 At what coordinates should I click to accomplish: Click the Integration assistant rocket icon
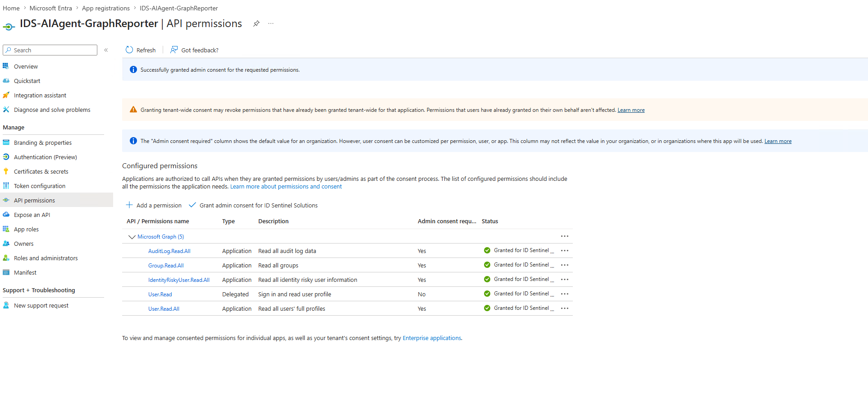point(6,95)
